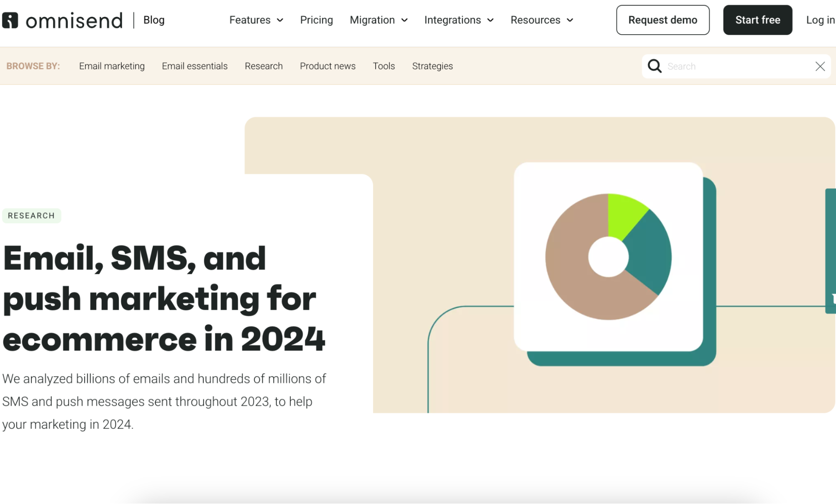Click the article summary about analyzed billions of emails

164,401
